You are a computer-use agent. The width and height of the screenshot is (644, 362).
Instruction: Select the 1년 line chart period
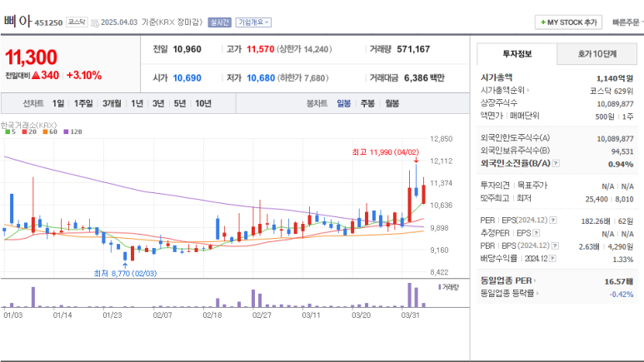[x=137, y=103]
